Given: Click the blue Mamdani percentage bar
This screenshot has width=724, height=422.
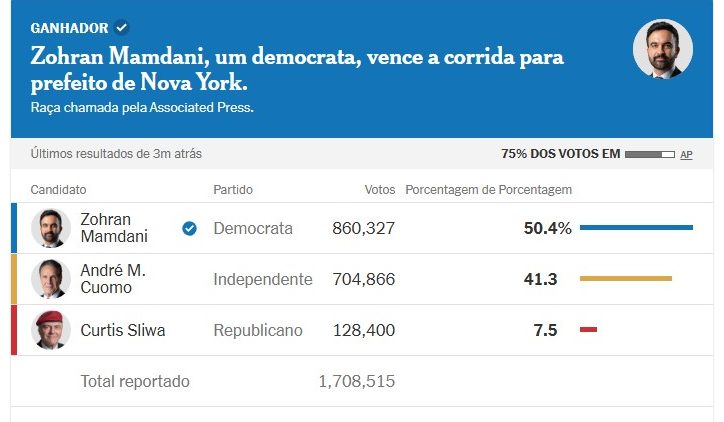Looking at the screenshot, I should (x=636, y=228).
